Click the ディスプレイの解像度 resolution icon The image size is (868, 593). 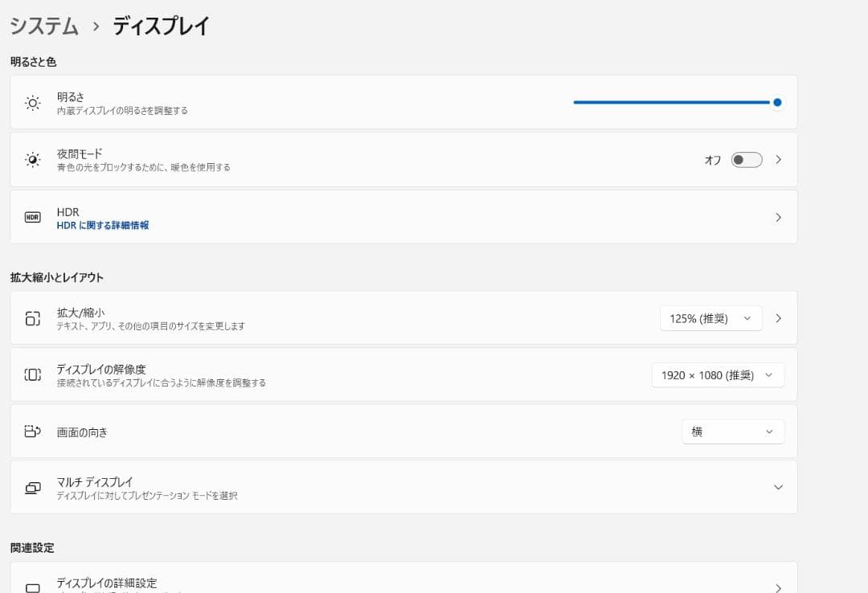(x=32, y=375)
